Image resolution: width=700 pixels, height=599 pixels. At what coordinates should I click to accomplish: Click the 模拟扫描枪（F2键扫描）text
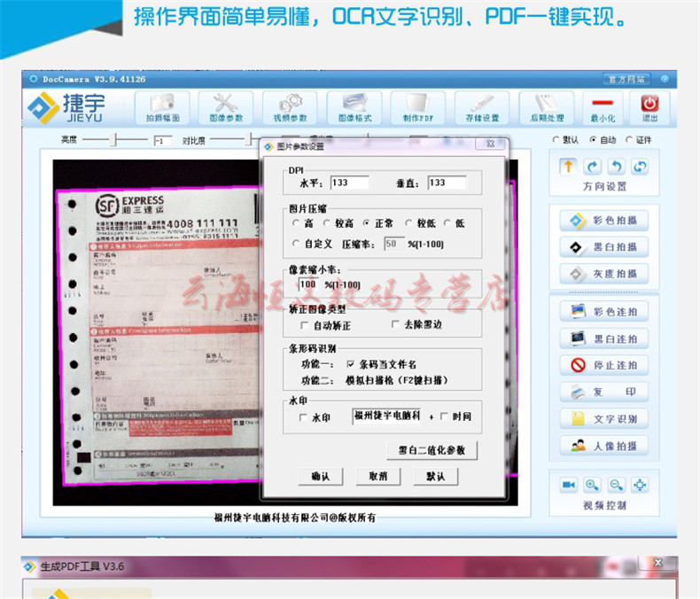pyautogui.click(x=396, y=380)
